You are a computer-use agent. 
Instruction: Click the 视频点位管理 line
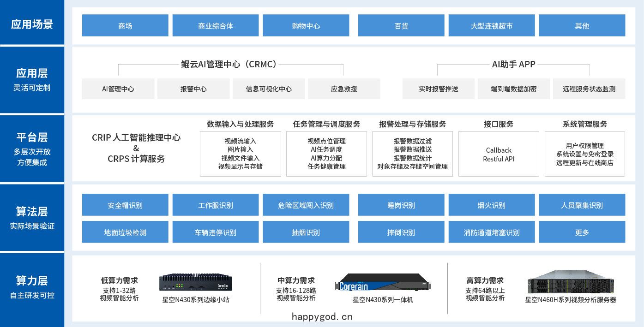click(x=327, y=141)
